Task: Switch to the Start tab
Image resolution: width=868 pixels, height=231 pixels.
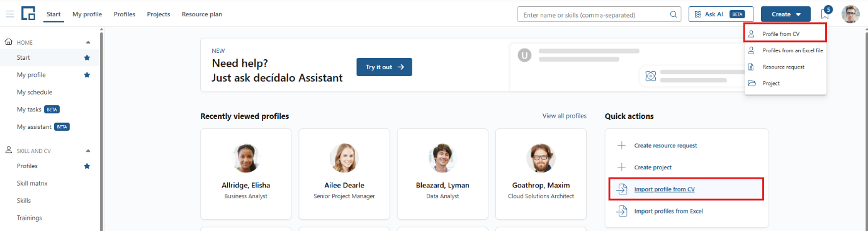Action: [54, 14]
